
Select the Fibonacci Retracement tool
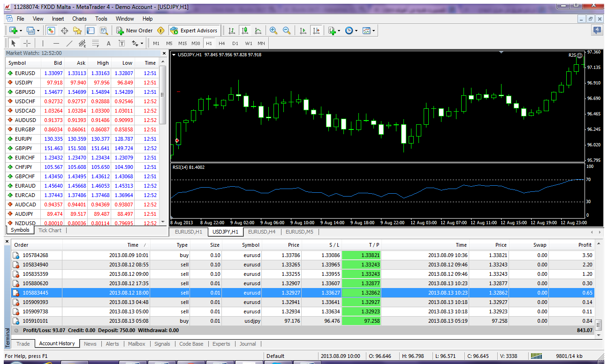(x=95, y=43)
